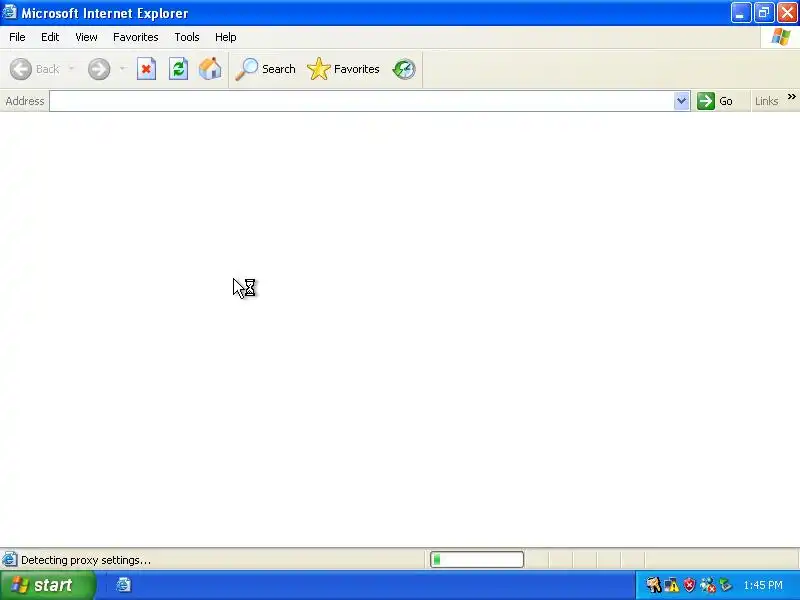
Task: Open the Favorites pane star button
Action: click(x=343, y=69)
